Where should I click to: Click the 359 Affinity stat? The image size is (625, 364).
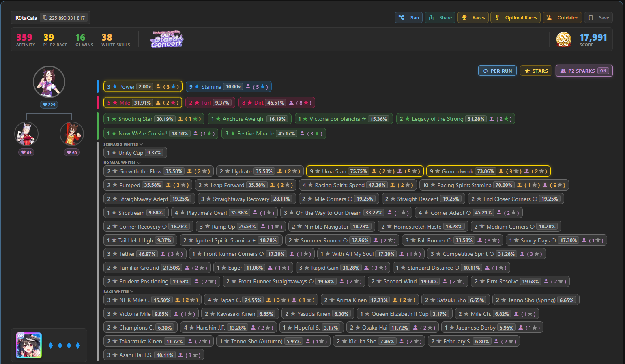(x=26, y=40)
